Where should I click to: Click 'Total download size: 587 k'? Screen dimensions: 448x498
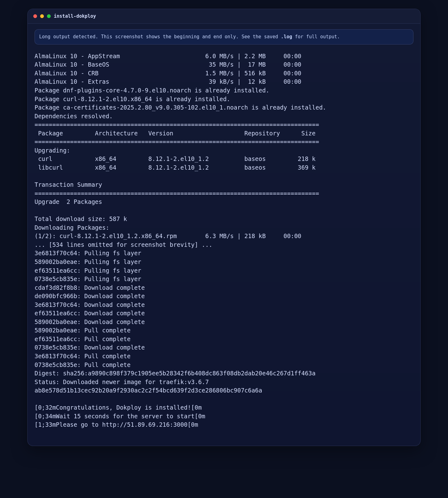point(81,219)
